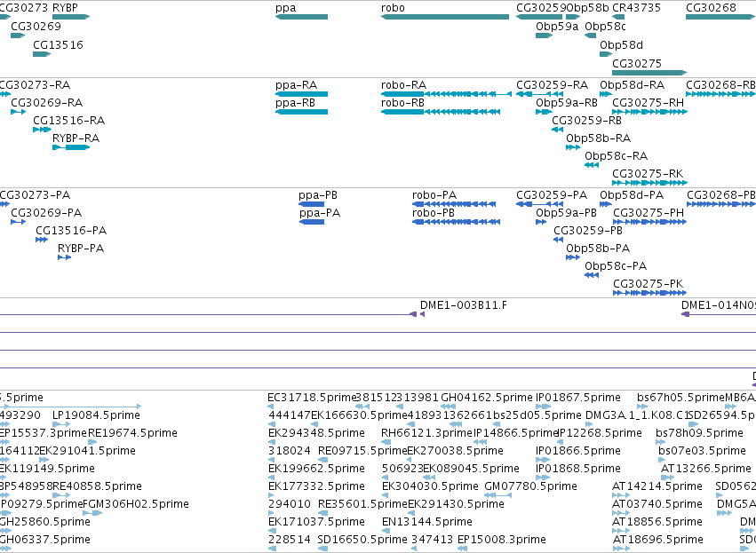Click the CG30259-PA CDS label

click(552, 195)
